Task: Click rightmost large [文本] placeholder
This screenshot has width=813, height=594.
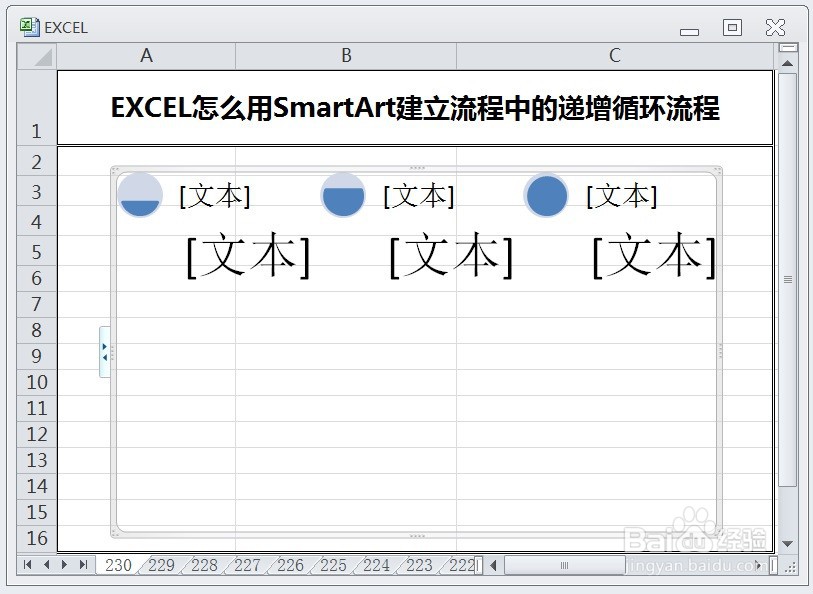Action: pos(654,256)
